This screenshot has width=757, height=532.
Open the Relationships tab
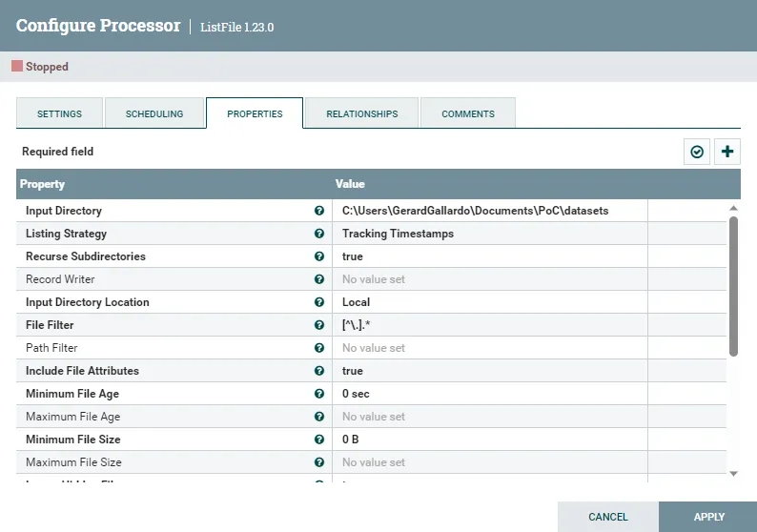tap(361, 113)
